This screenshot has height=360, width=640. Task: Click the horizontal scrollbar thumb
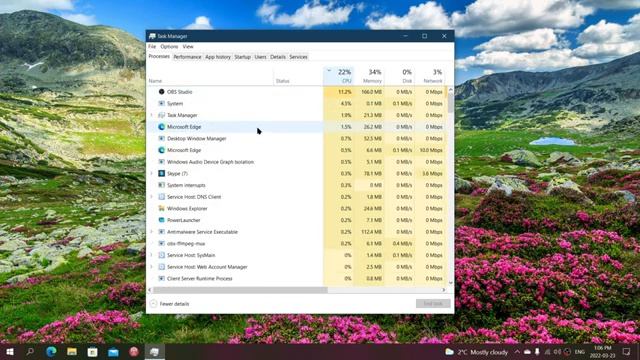click(240, 290)
